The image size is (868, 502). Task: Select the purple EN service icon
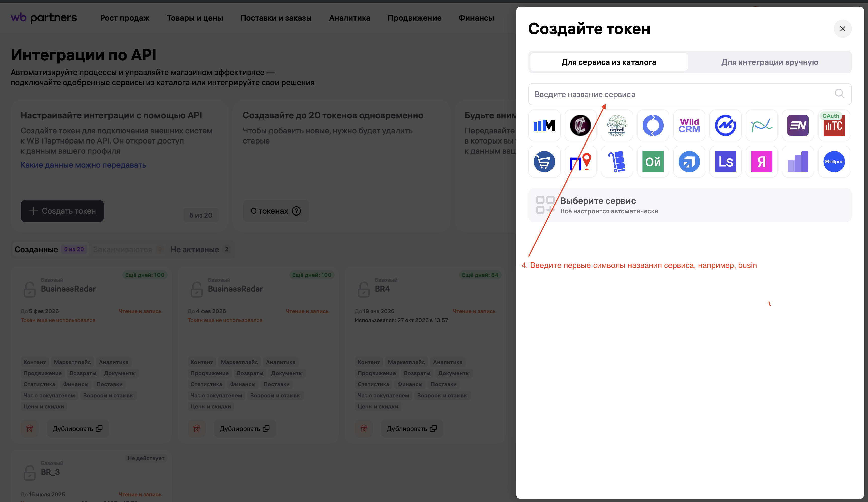[x=798, y=125]
